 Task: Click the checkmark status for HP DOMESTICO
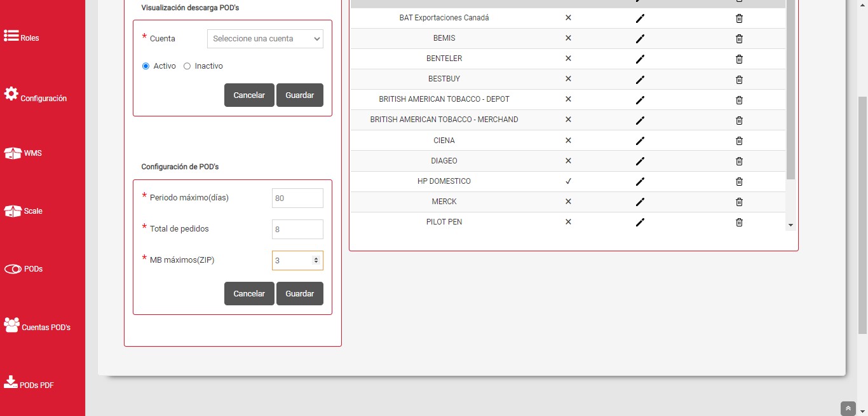point(568,181)
